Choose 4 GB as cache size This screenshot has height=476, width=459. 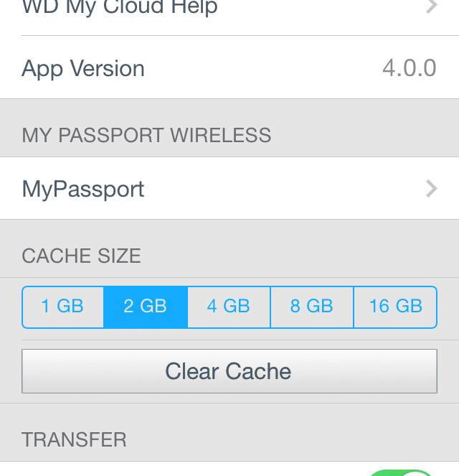pyautogui.click(x=229, y=307)
